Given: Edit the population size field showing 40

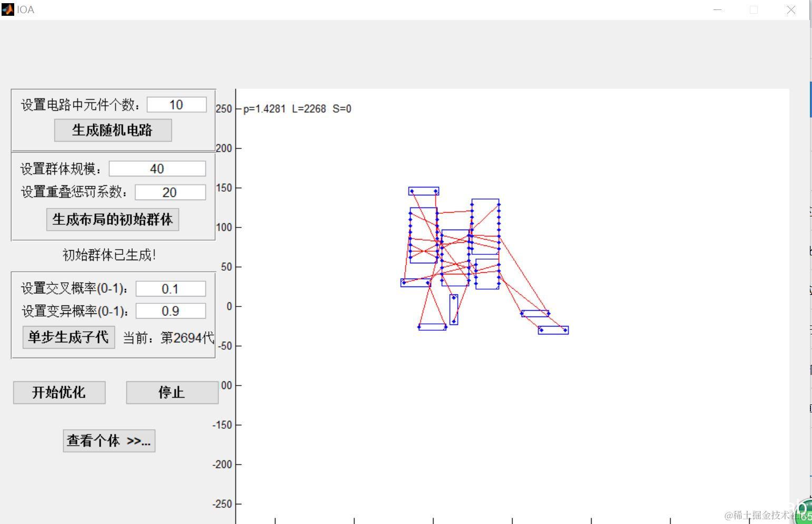Looking at the screenshot, I should (x=157, y=169).
